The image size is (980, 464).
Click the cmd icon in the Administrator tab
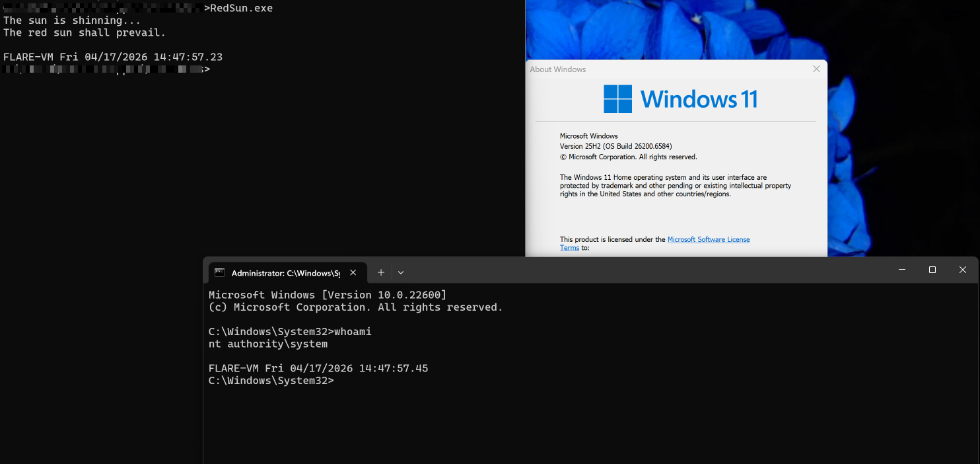(220, 272)
